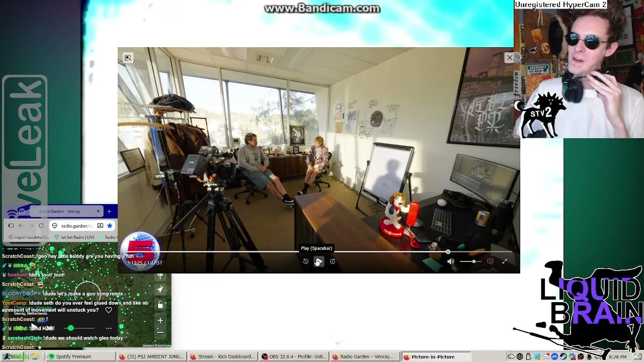Bookmark the radio.garden page with the star
The image size is (644, 362).
pos(110,226)
